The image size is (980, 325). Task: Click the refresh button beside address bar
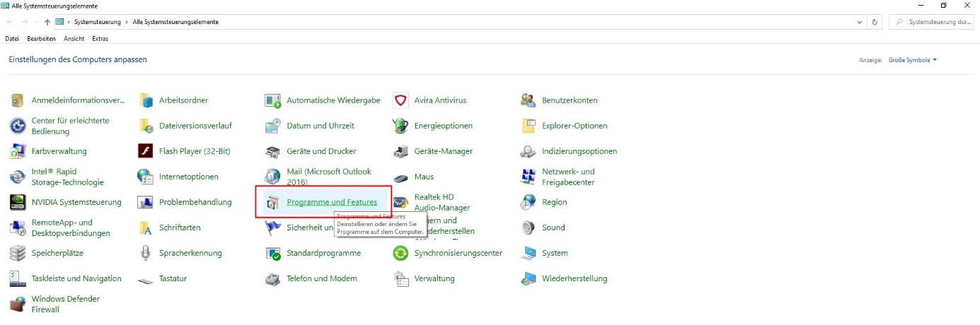[x=875, y=22]
